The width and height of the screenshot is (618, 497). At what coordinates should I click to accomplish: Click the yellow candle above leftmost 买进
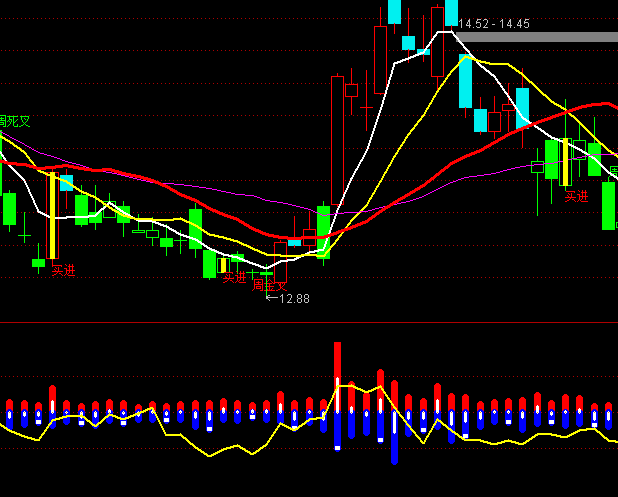53,215
